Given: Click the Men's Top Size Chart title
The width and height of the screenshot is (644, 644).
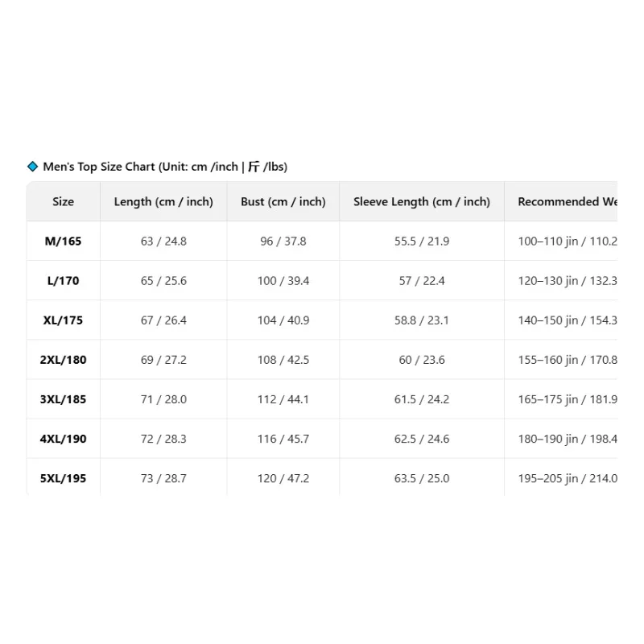Looking at the screenshot, I should (165, 167).
